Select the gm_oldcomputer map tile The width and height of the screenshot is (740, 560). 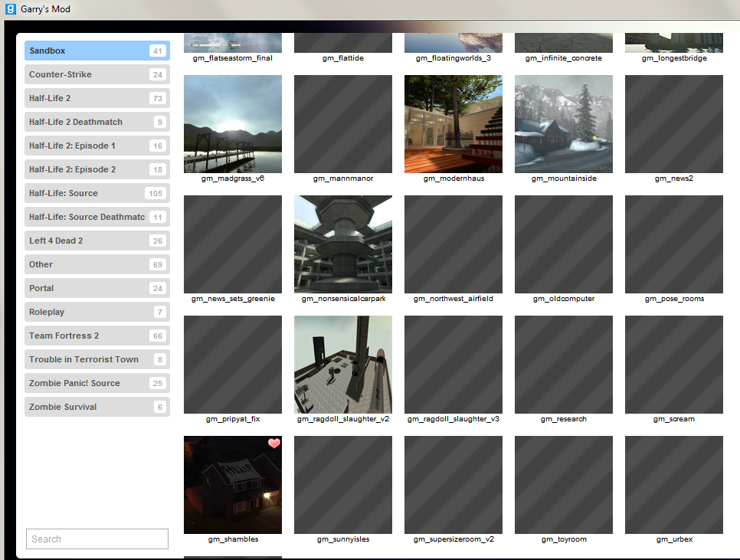[x=564, y=244]
